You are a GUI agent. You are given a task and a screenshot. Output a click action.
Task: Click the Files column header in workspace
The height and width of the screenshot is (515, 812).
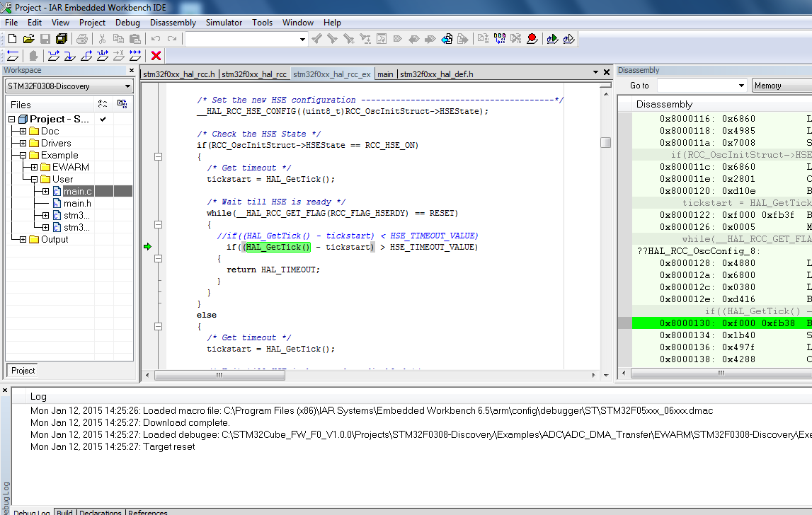click(x=50, y=105)
